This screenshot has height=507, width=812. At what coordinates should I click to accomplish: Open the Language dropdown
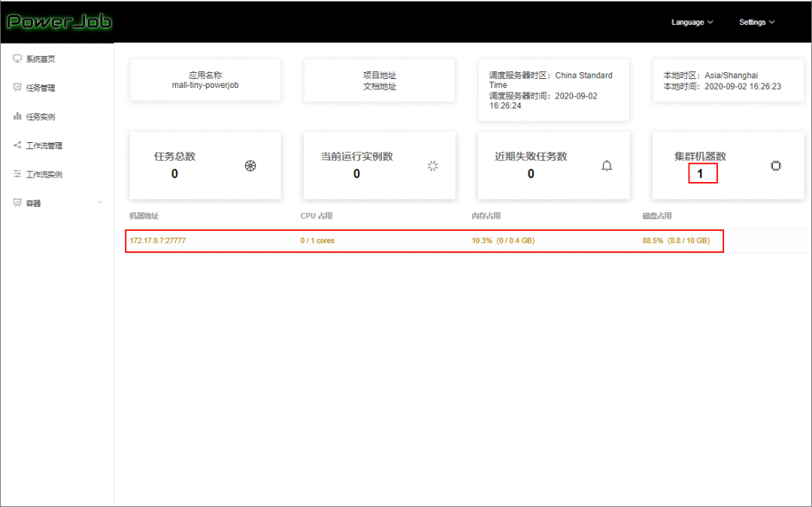tap(692, 22)
